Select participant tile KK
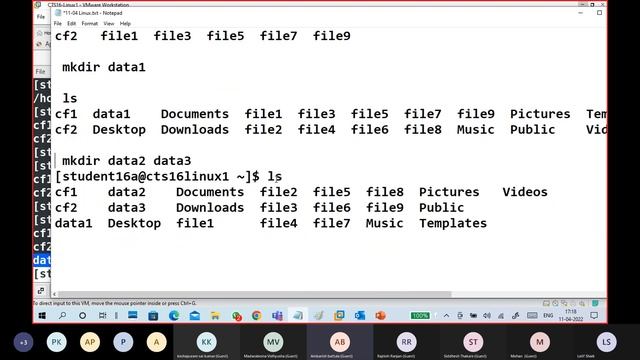This screenshot has width=640, height=360. coord(207,342)
